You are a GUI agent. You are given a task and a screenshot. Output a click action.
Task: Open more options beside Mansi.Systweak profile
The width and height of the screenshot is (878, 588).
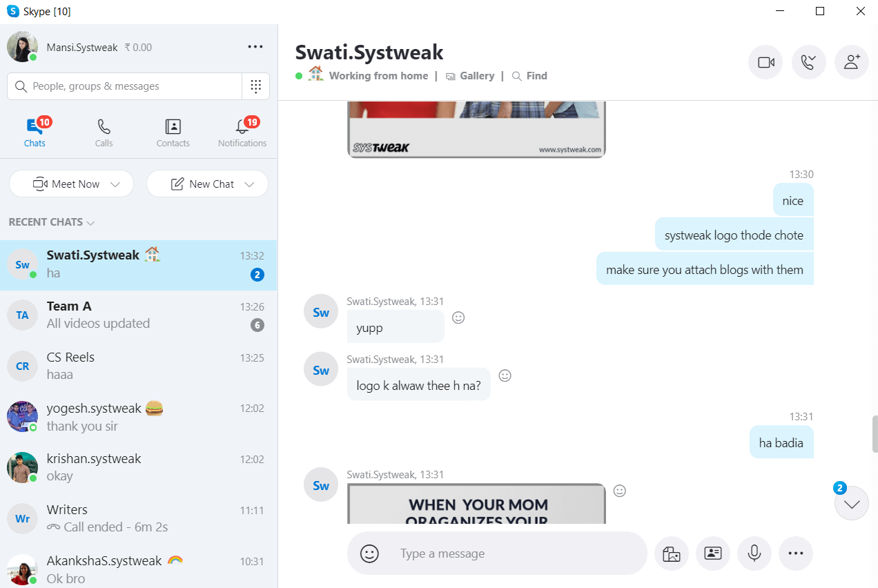click(x=255, y=46)
